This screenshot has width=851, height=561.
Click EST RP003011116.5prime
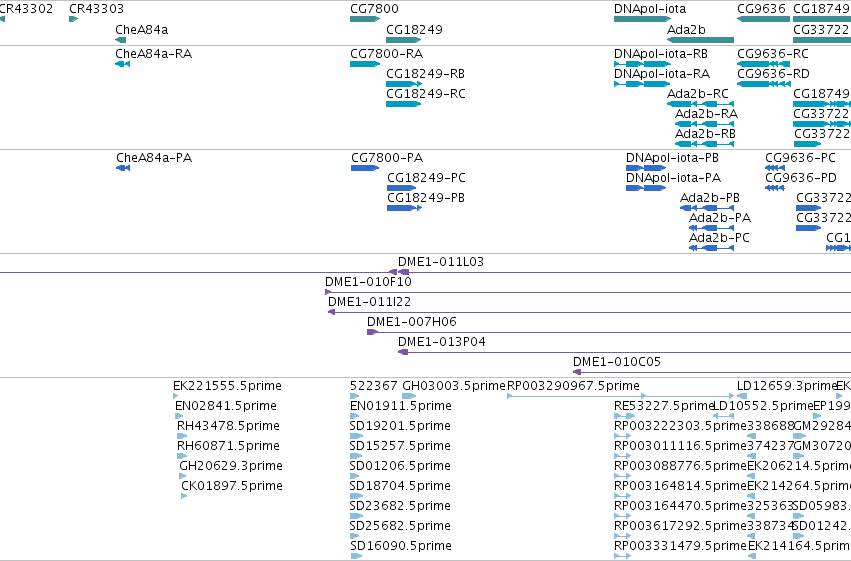coord(681,447)
